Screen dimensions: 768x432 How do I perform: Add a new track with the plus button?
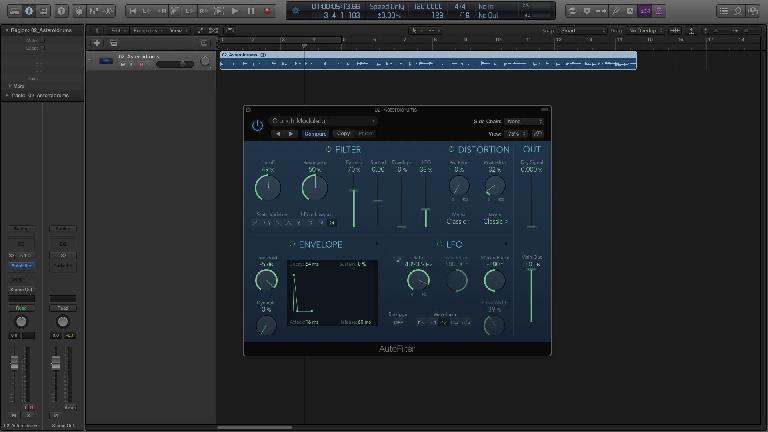(x=97, y=43)
